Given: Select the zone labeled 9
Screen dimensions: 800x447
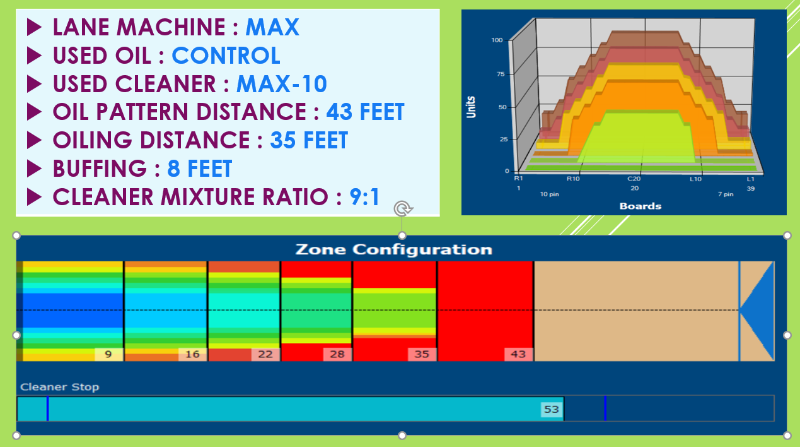Looking at the screenshot, I should 70,310.
